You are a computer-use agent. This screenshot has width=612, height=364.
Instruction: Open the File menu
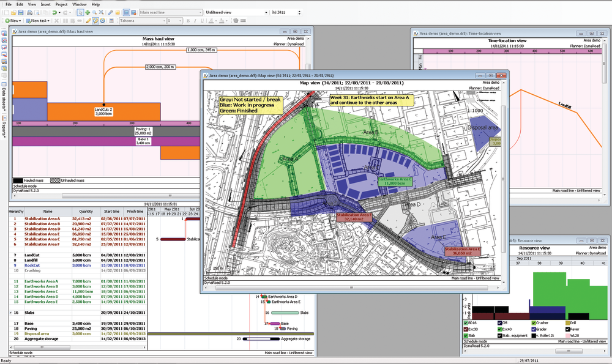[9, 4]
